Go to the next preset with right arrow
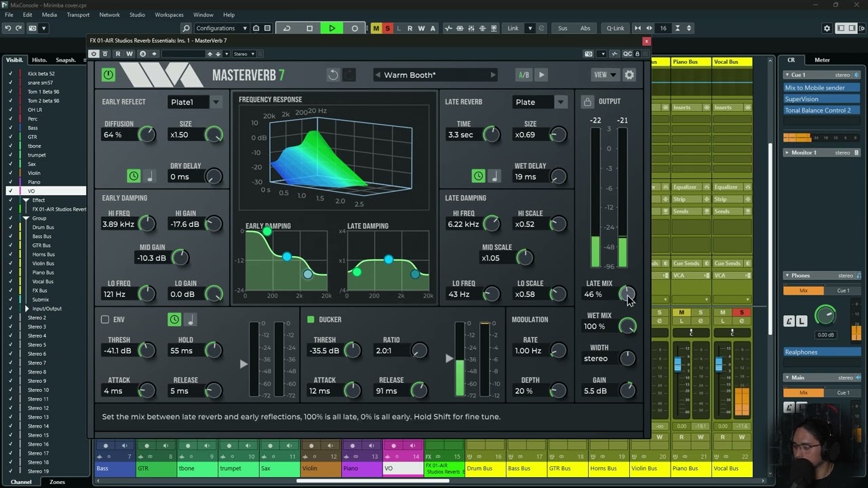The width and height of the screenshot is (868, 488). [493, 75]
